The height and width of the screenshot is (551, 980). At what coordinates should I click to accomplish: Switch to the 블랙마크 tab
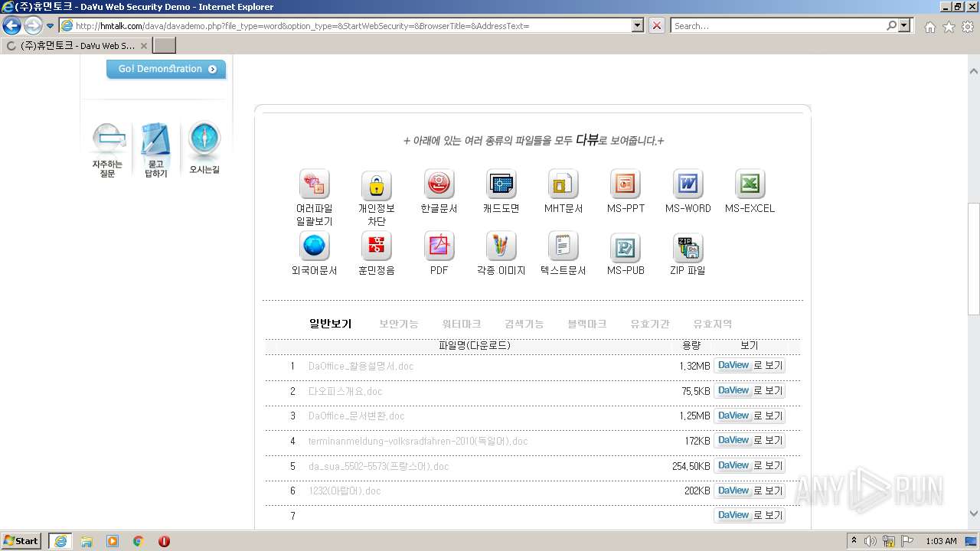[x=587, y=324]
